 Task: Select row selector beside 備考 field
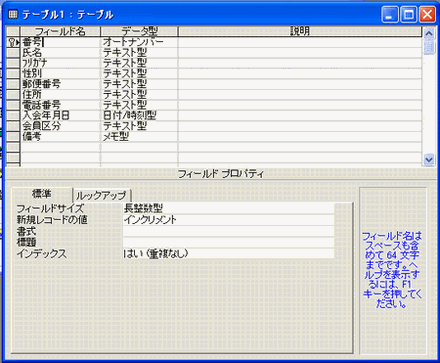[13, 136]
